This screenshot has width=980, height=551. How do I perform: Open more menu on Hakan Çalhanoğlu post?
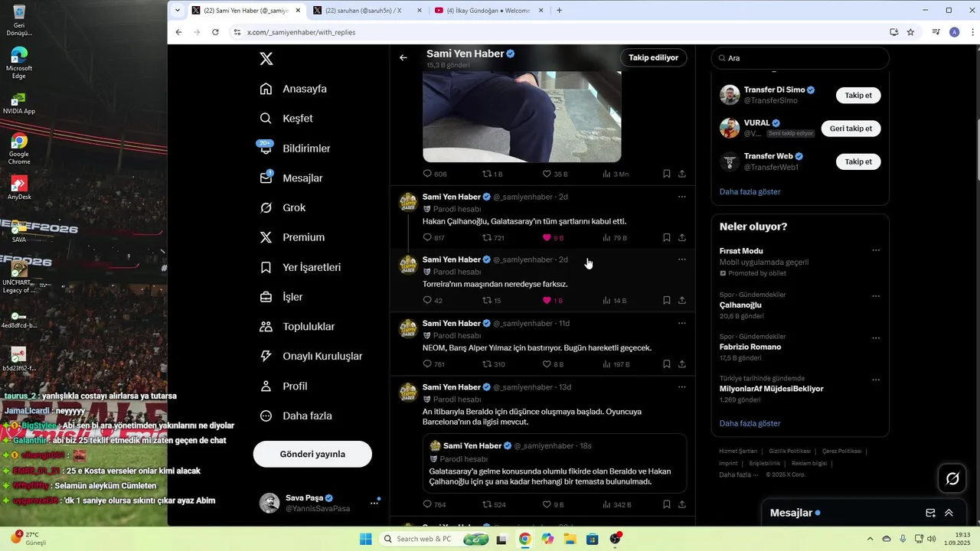[x=681, y=197]
